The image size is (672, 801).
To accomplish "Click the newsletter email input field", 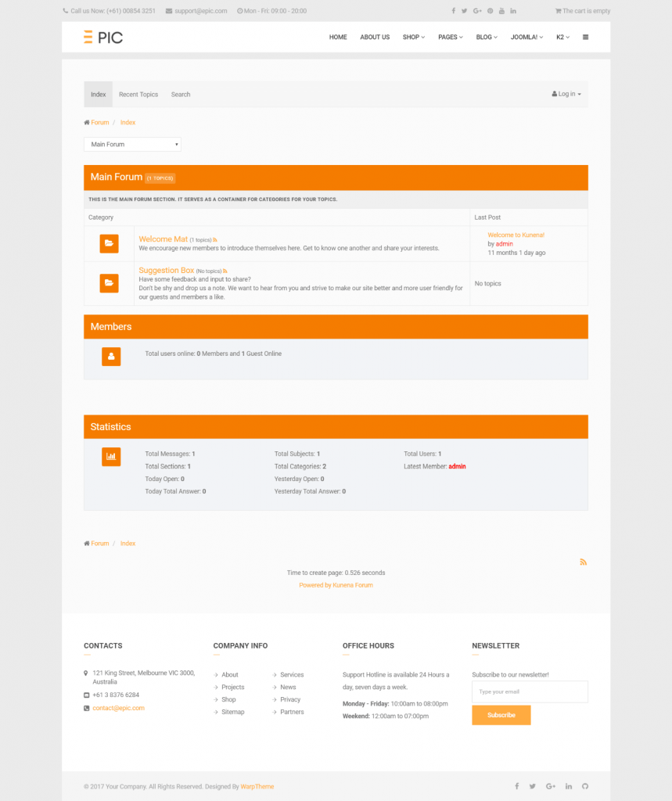I will tap(529, 691).
